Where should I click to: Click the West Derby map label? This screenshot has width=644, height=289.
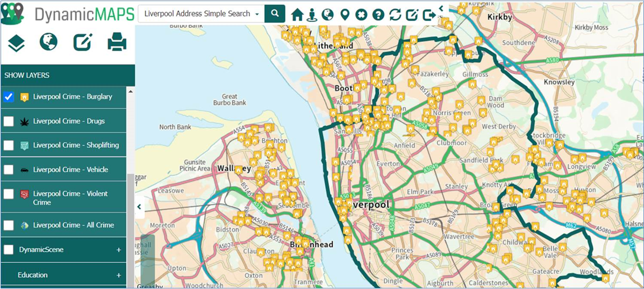499,127
